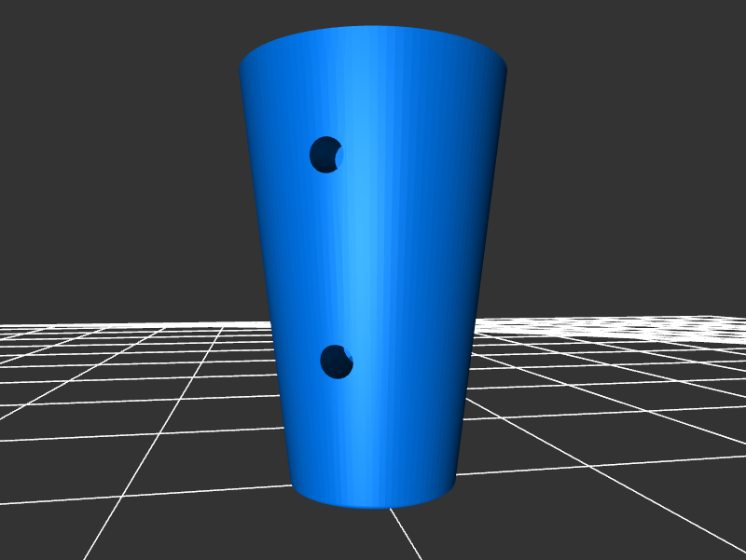This screenshot has width=746, height=560.
Task: Click the cone surface above the upper hole
Action: point(326,93)
